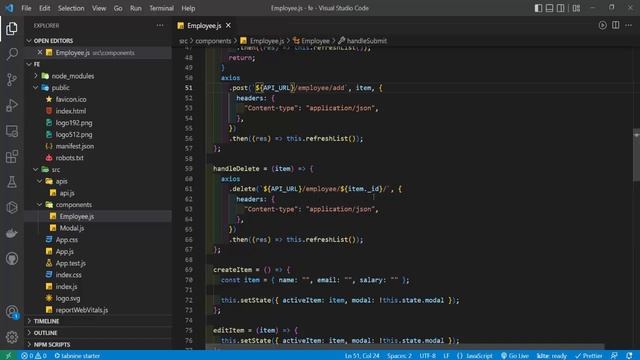Customize Layout icon in title bar

(576, 8)
